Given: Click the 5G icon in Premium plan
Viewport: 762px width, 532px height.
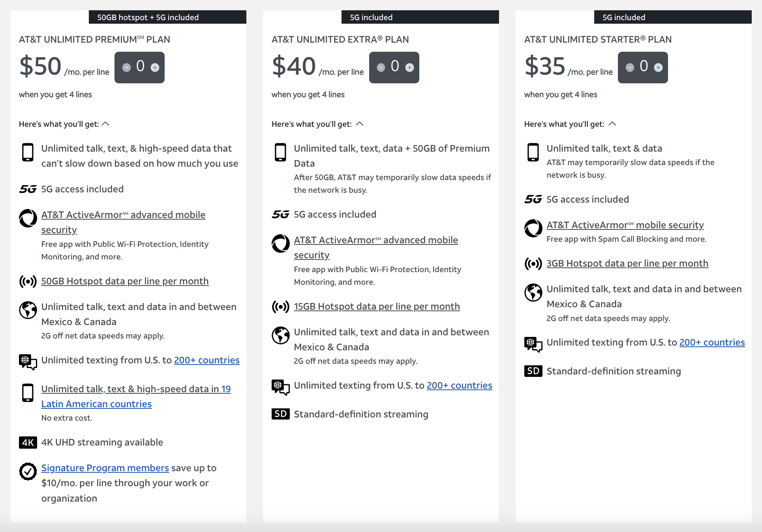Looking at the screenshot, I should pyautogui.click(x=28, y=189).
